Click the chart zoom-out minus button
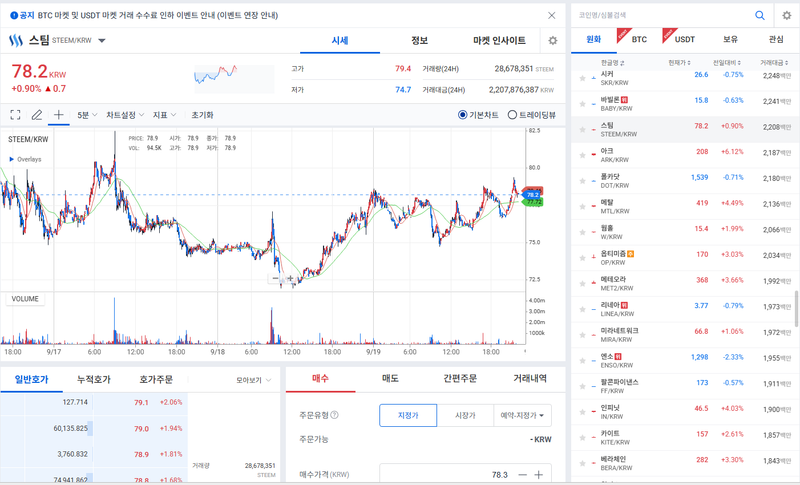The image size is (800, 485). click(x=276, y=278)
